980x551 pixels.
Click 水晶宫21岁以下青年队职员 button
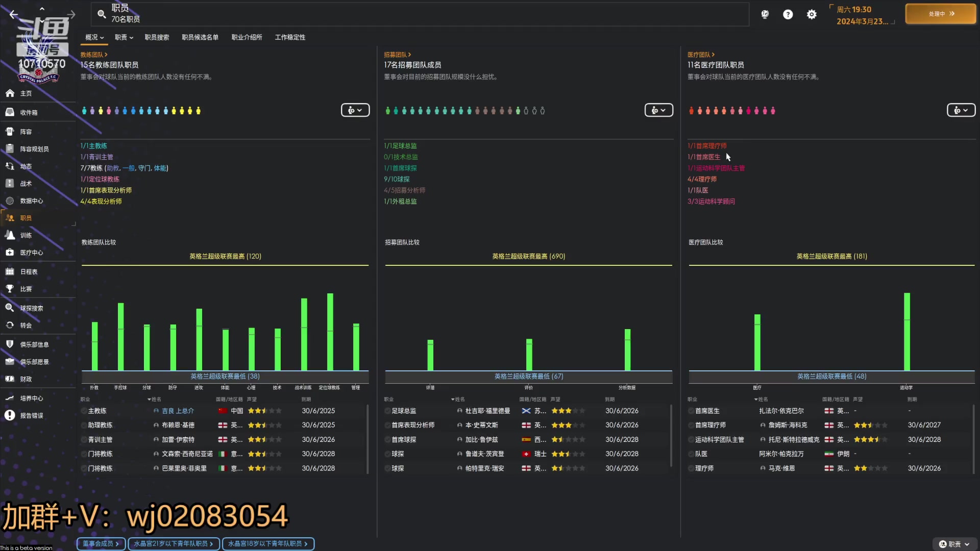pyautogui.click(x=174, y=544)
